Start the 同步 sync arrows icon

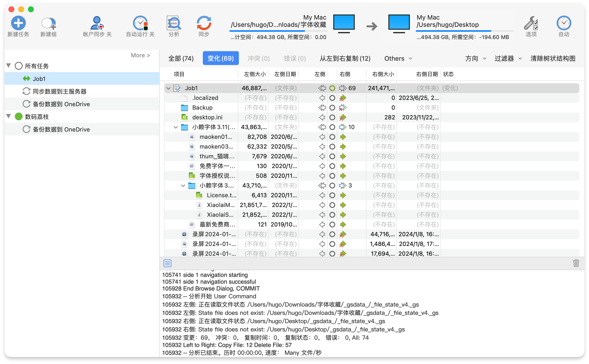[x=204, y=23]
